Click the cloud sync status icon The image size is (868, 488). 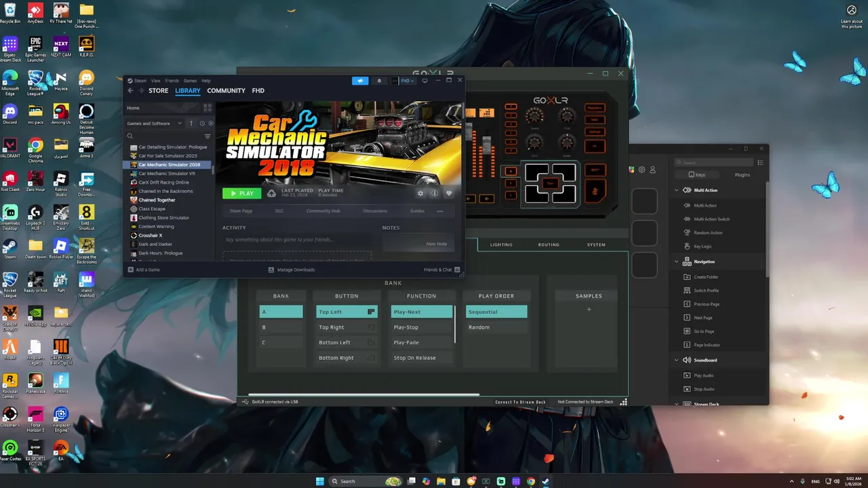tap(271, 193)
